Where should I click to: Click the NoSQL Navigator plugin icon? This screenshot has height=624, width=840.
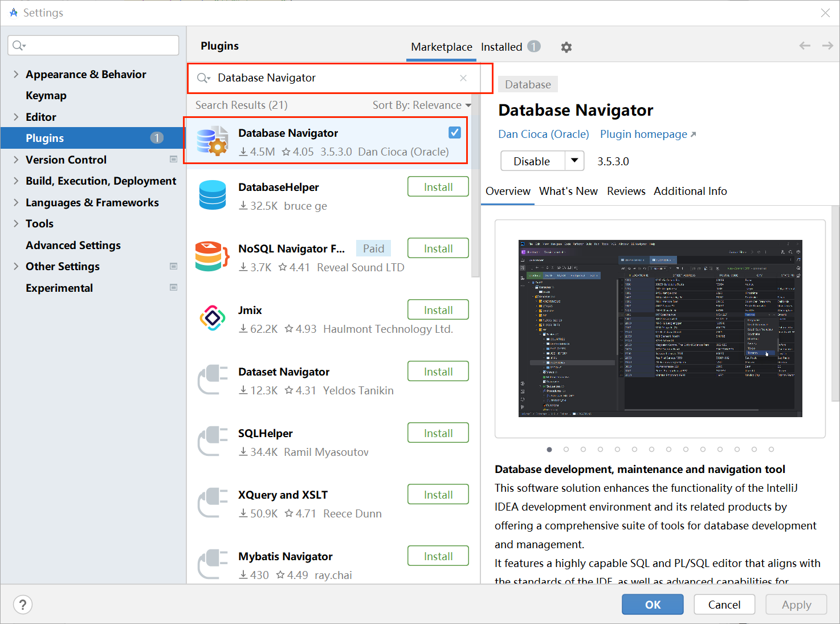click(212, 256)
